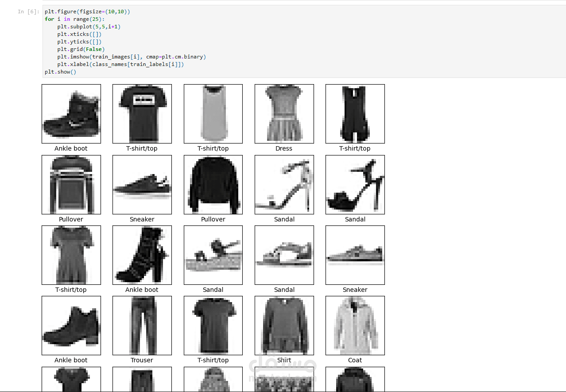
Task: Select the light gray sneaker image
Action: 355,255
